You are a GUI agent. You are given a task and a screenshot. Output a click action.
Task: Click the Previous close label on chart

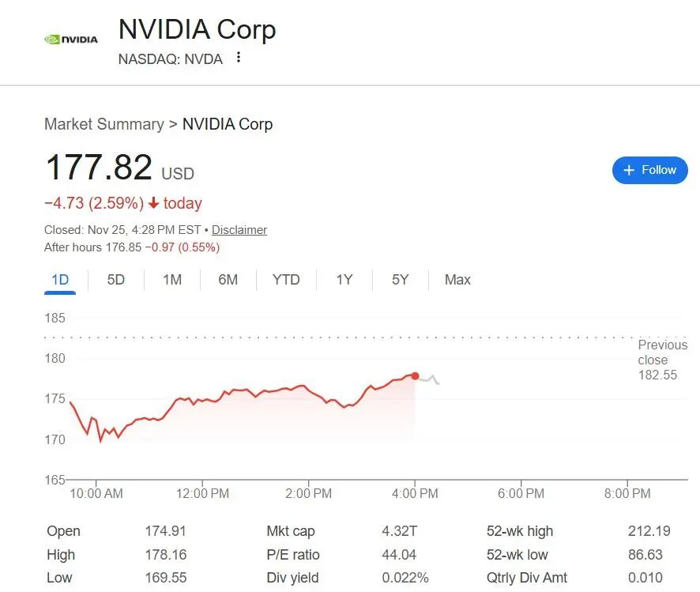[x=662, y=353]
